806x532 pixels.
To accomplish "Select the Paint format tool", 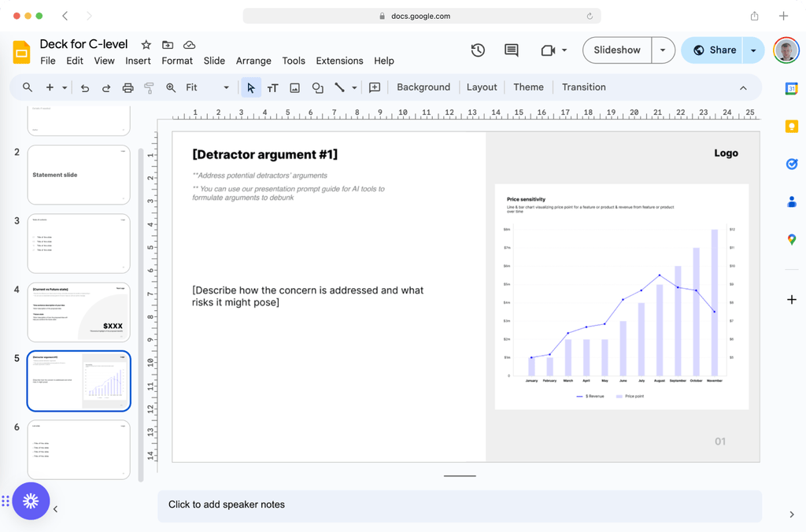I will (x=149, y=87).
